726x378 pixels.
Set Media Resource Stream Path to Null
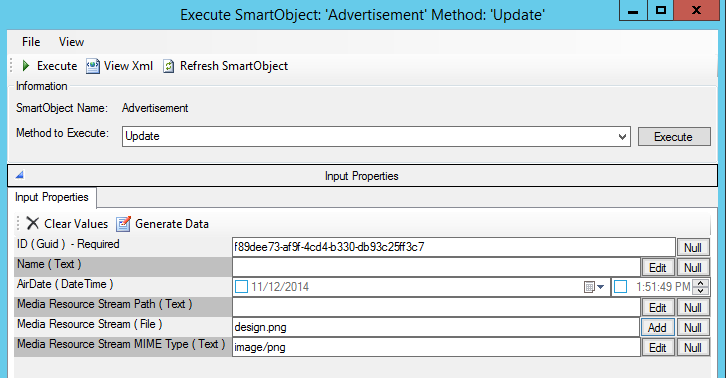(693, 308)
